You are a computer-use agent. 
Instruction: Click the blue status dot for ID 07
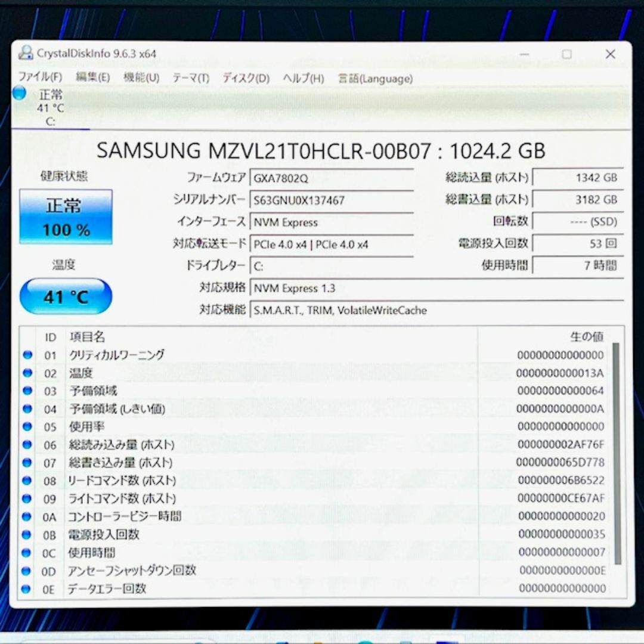(x=27, y=462)
